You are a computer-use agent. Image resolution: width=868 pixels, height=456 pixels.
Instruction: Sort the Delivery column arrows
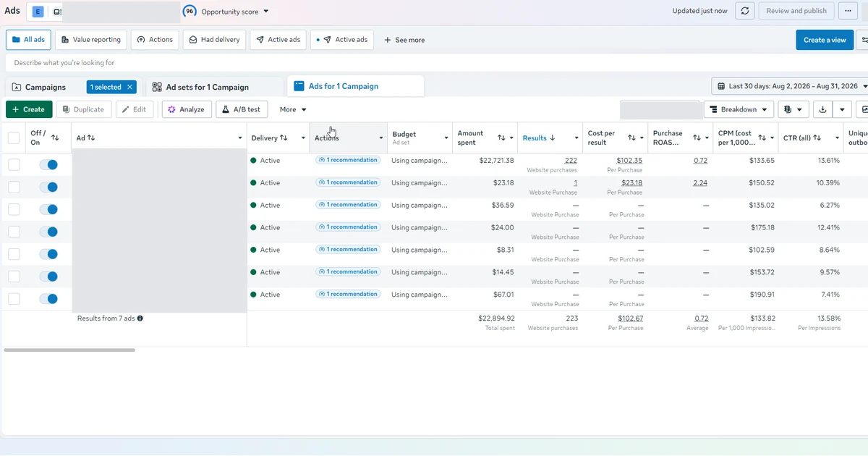pos(284,138)
